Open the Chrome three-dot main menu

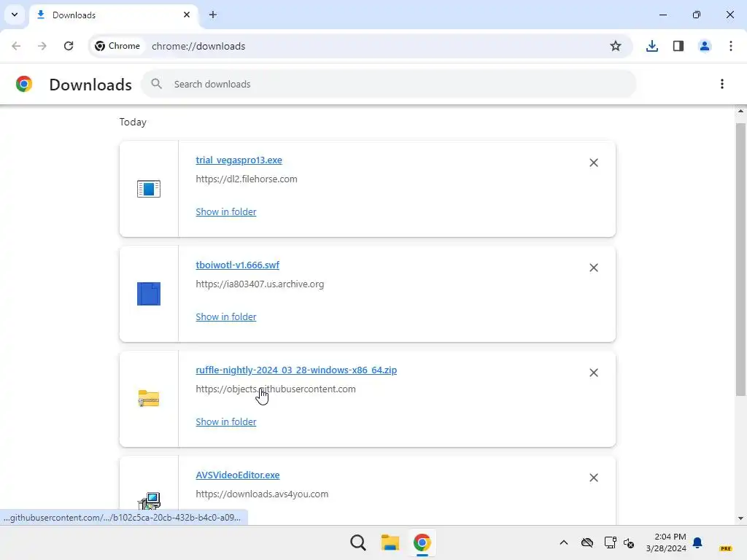(x=730, y=46)
